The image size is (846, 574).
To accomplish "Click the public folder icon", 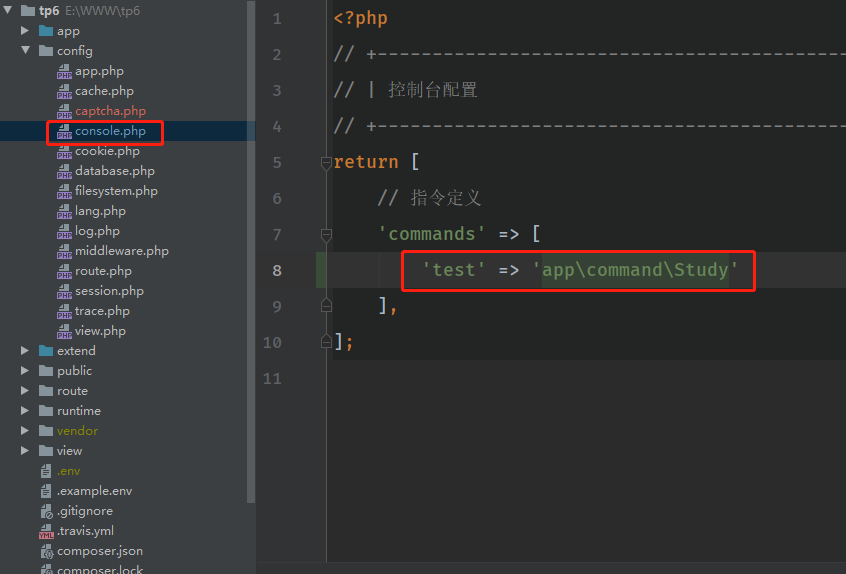I will click(46, 371).
